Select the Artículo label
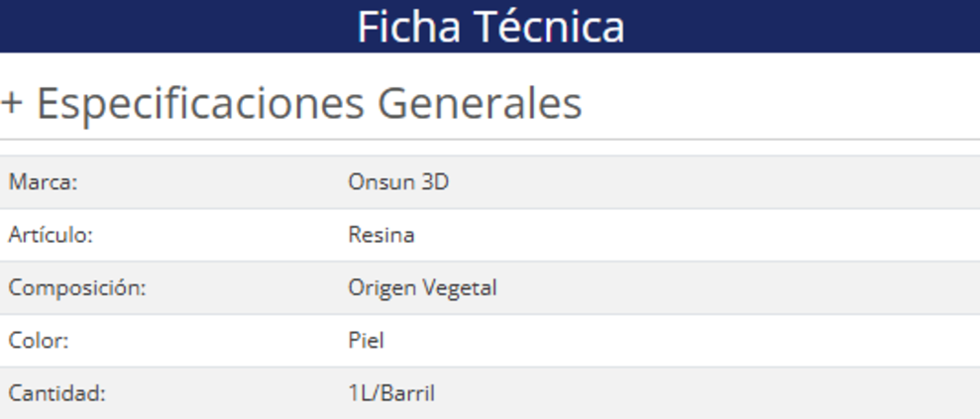Viewport: 980px width, 419px height. [50, 235]
